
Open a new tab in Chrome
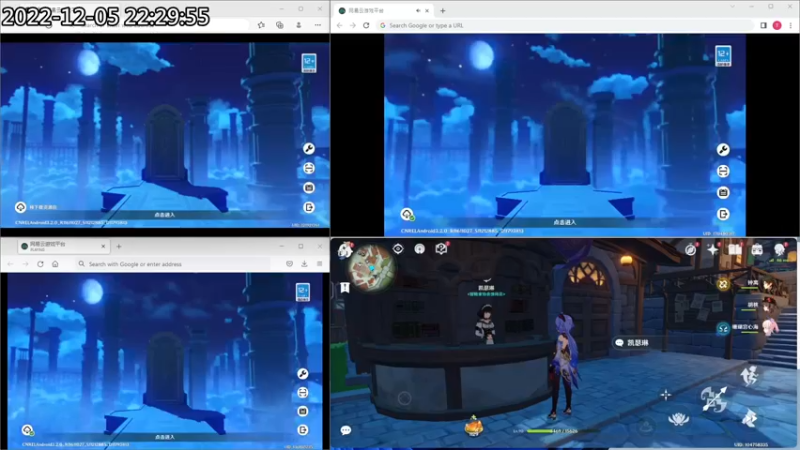tap(442, 10)
